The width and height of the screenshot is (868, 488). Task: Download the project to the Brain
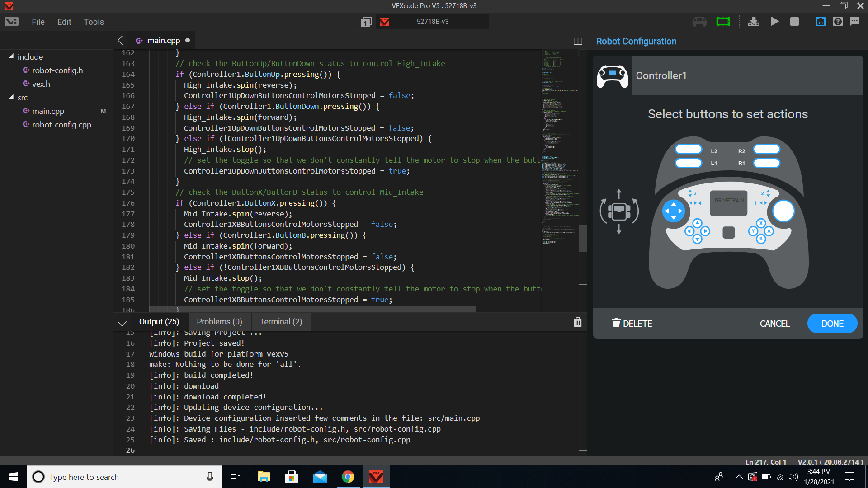tap(754, 22)
